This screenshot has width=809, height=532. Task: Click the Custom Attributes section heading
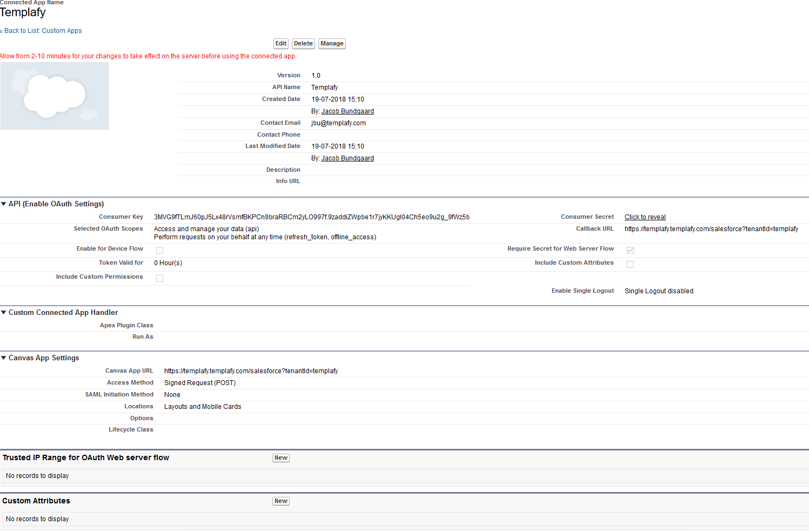36,501
